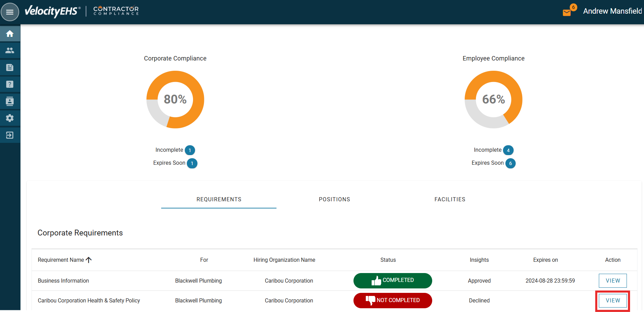
Task: Open the document icon in sidebar
Action: [10, 67]
